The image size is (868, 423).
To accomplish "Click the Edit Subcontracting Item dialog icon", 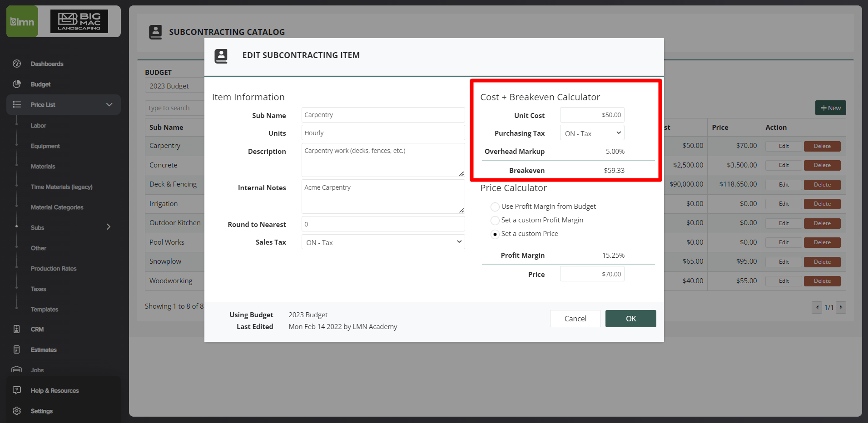I will pos(221,56).
